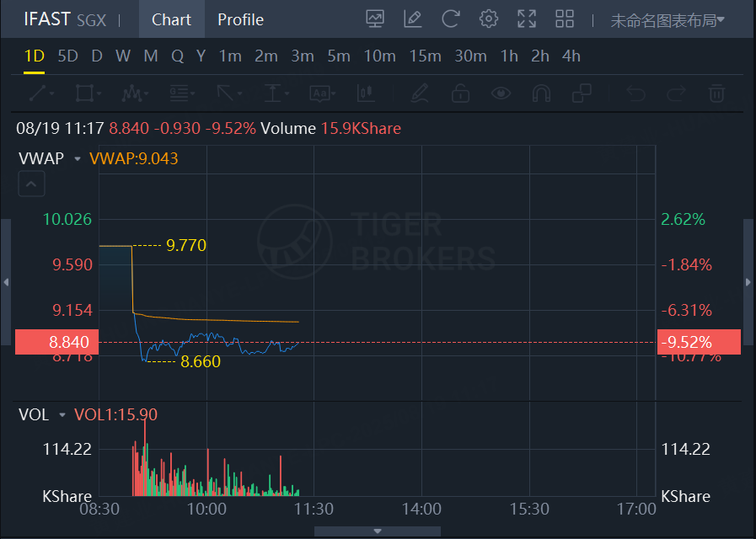756x539 pixels.
Task: Open the chart settings gear
Action: click(488, 19)
